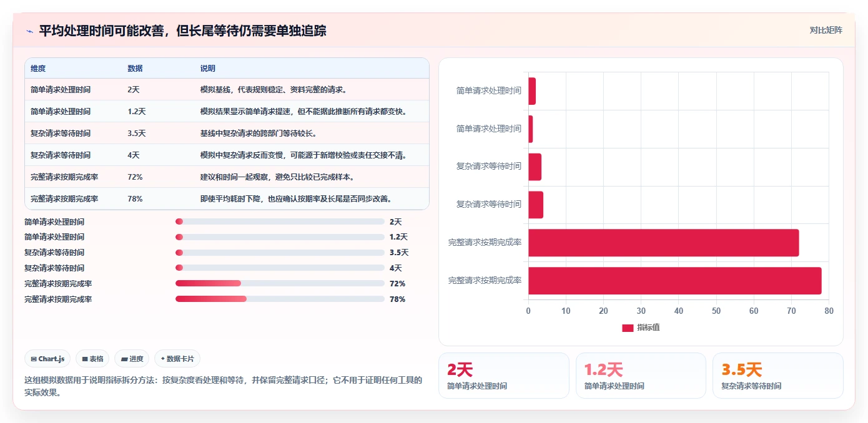This screenshot has width=868, height=423.
Task: Click the lightning icon beside the page title
Action: [x=29, y=31]
